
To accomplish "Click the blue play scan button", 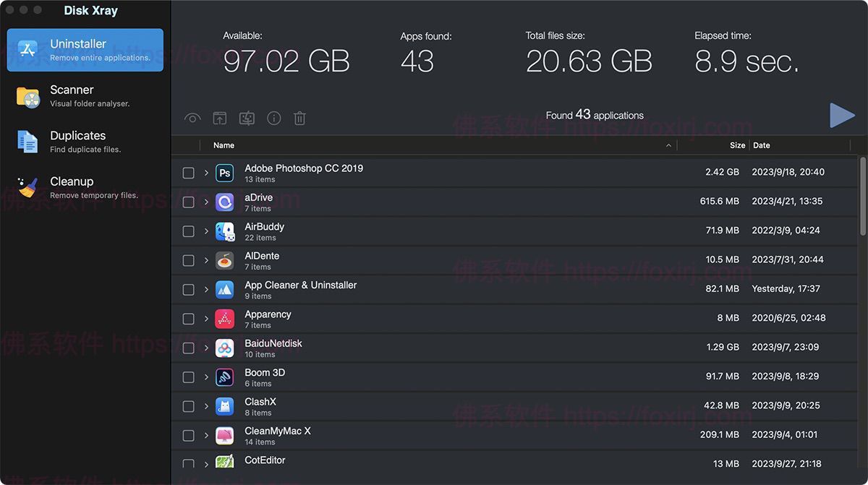I will coord(842,116).
